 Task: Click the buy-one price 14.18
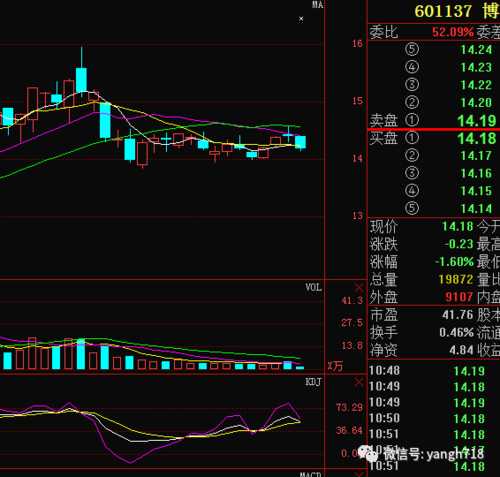[477, 138]
